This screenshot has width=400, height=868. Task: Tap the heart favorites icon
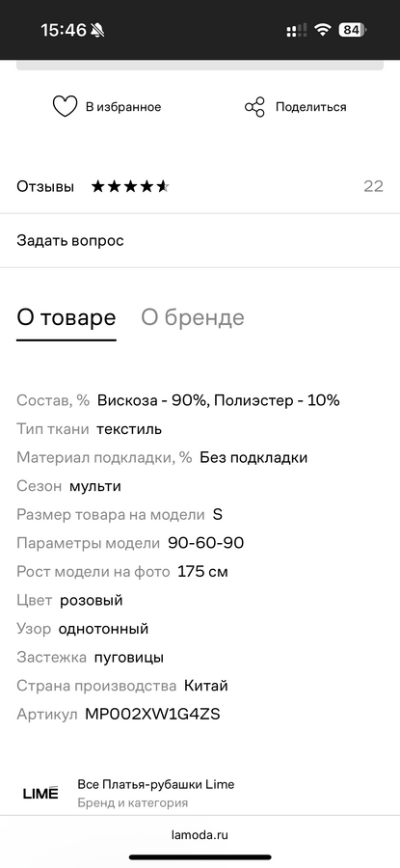65,106
